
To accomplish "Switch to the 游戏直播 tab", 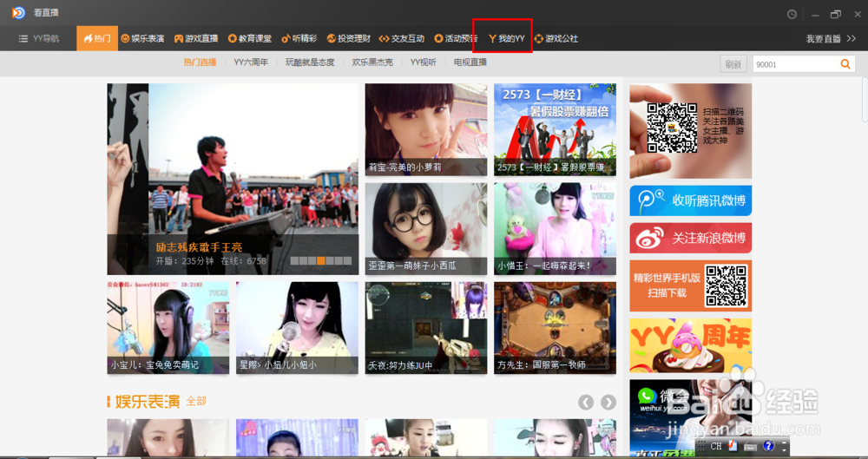I will [196, 39].
